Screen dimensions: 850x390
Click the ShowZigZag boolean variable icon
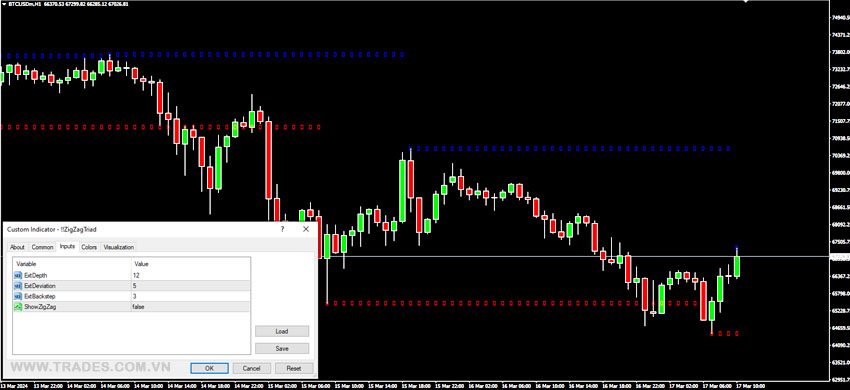pos(18,306)
